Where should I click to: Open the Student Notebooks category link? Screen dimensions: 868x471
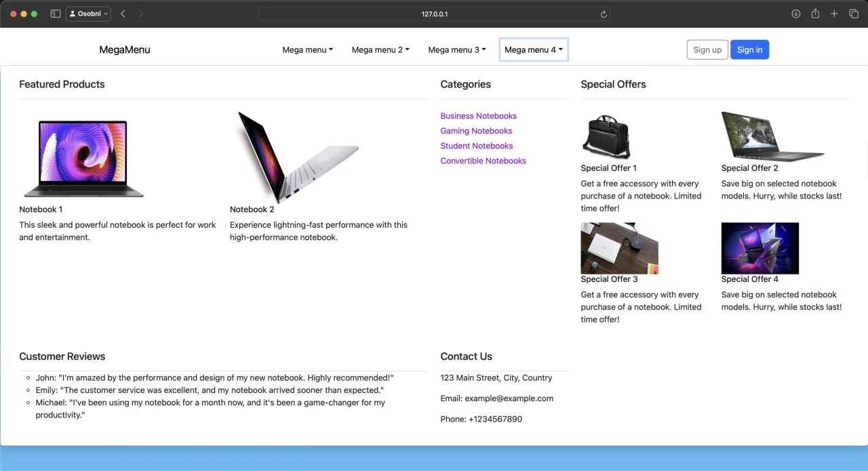tap(477, 146)
